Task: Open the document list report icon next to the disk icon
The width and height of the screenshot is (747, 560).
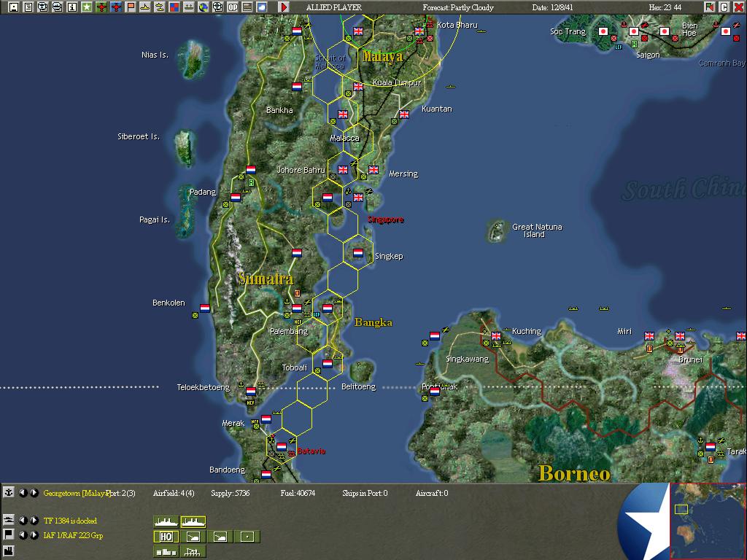Action: [x=28, y=7]
